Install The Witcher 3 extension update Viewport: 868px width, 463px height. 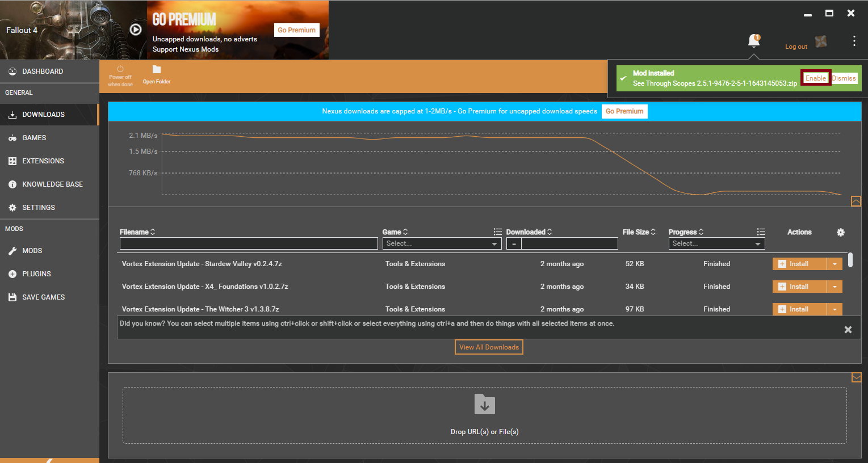[x=799, y=309]
